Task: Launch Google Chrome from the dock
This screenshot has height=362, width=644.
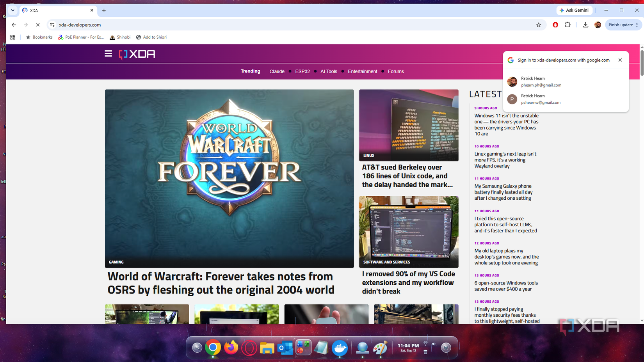Action: (x=213, y=347)
